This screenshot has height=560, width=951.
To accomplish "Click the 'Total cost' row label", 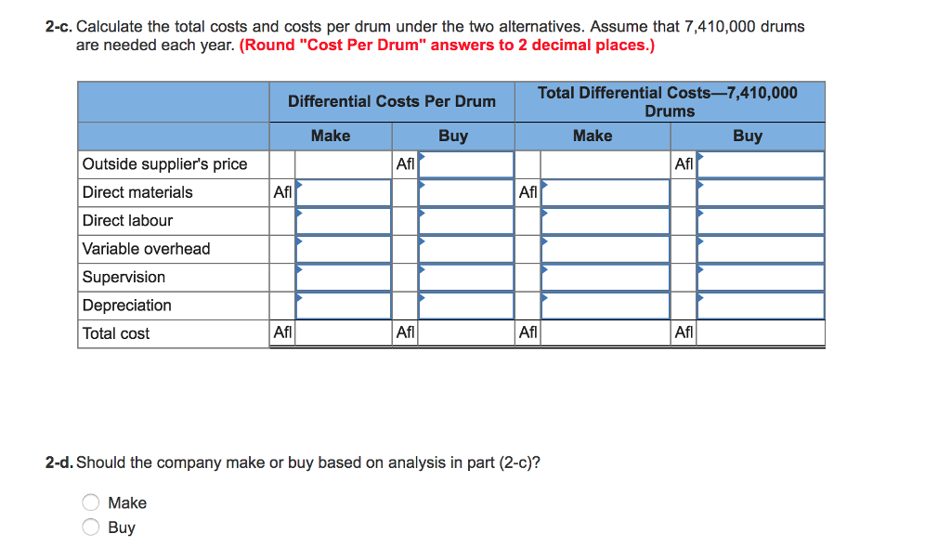I will tap(116, 333).
